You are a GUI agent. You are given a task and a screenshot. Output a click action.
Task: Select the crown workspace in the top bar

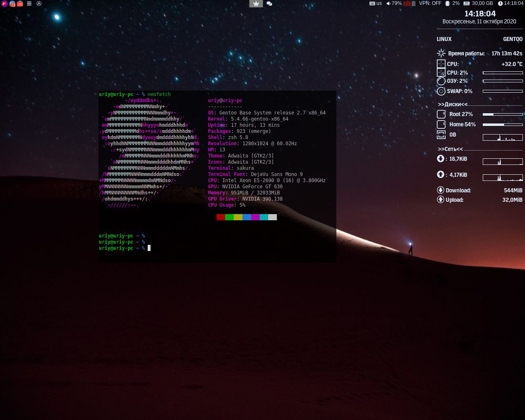pos(256,4)
